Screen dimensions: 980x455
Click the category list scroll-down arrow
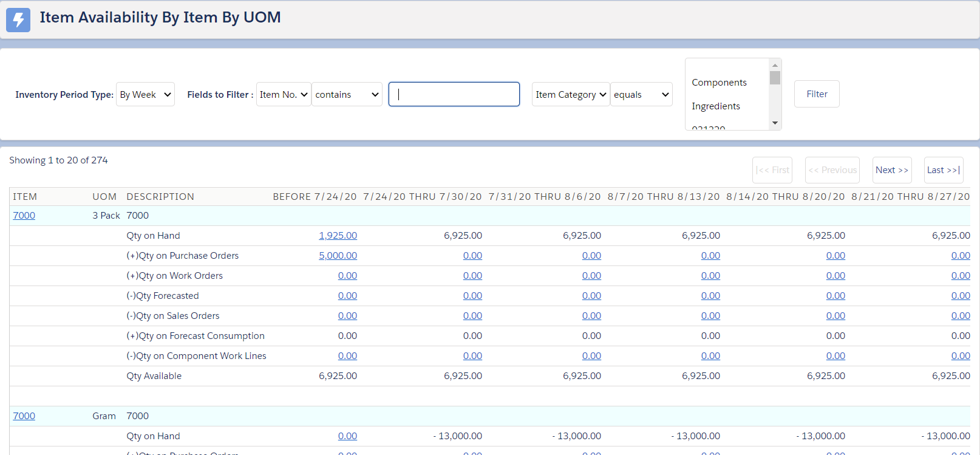(x=775, y=123)
